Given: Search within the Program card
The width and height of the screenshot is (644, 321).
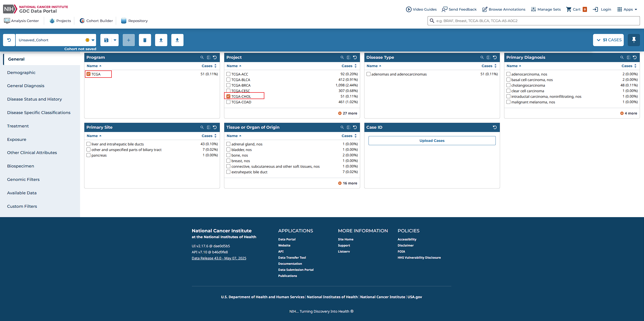Looking at the screenshot, I should click(202, 57).
